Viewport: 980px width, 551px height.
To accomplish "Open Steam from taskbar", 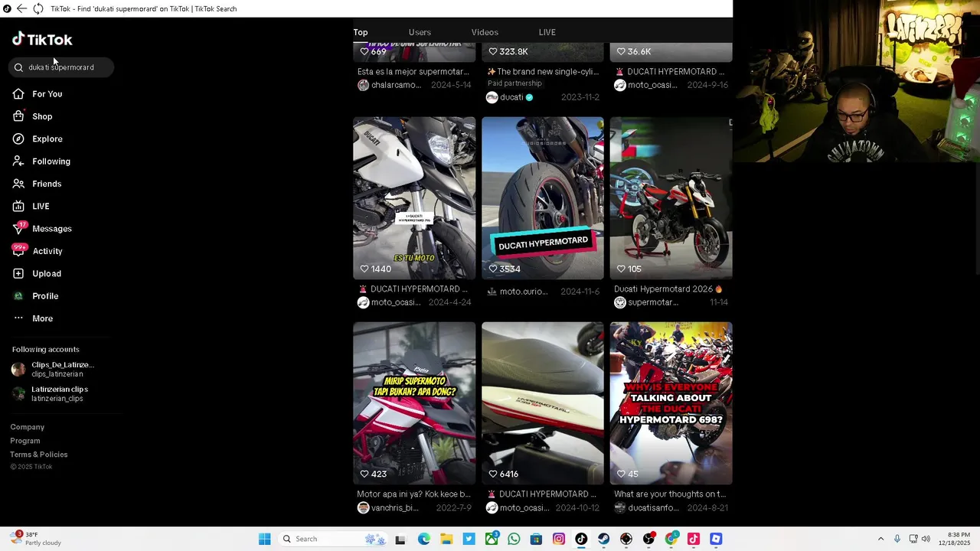I will coord(603,539).
